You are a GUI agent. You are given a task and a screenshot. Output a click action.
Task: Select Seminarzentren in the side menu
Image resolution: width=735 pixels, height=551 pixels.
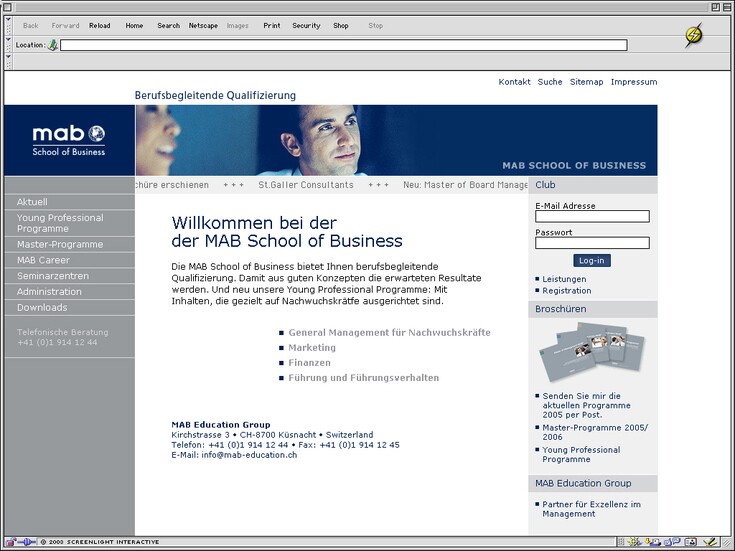(x=69, y=276)
